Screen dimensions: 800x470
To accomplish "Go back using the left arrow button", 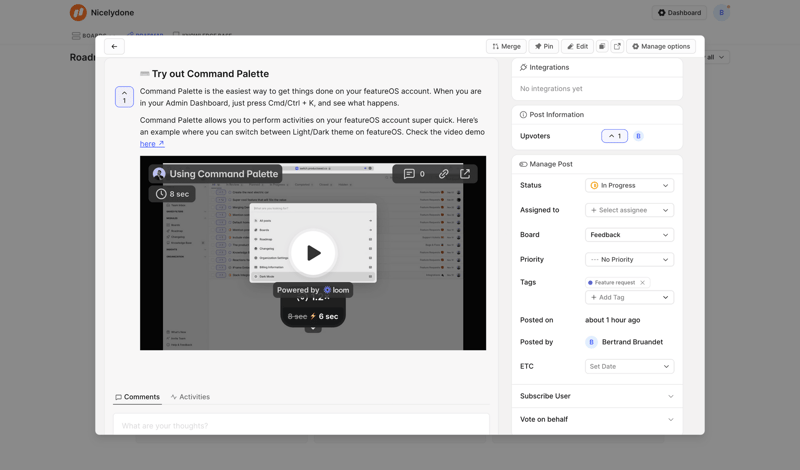I will click(114, 46).
